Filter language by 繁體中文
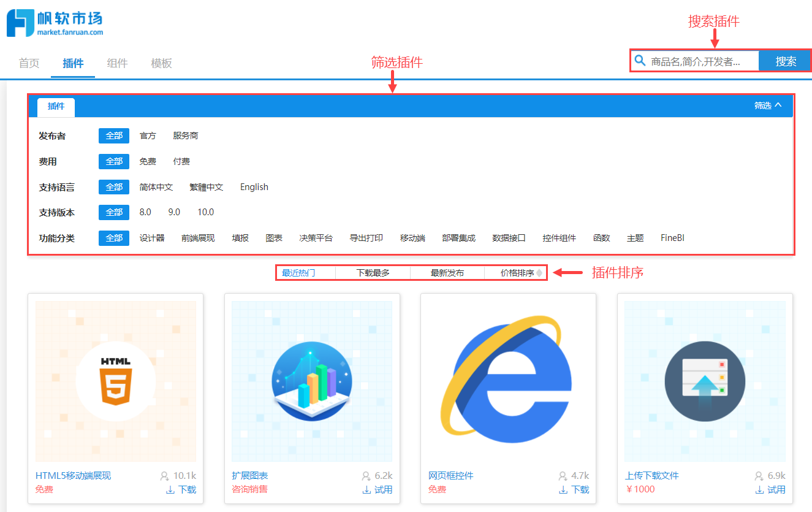This screenshot has height=512, width=812. tap(207, 187)
